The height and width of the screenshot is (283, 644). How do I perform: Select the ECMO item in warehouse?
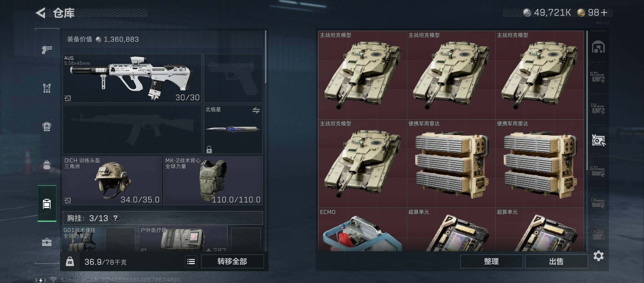coord(362,230)
